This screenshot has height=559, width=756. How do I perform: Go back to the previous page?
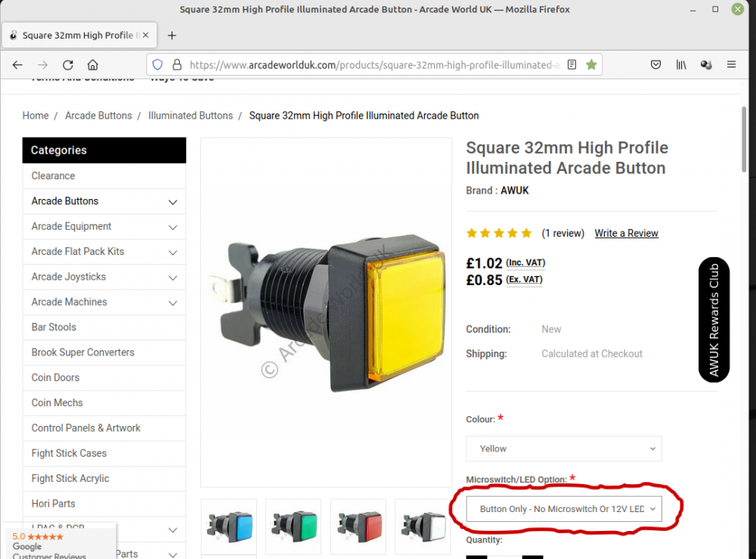click(17, 64)
